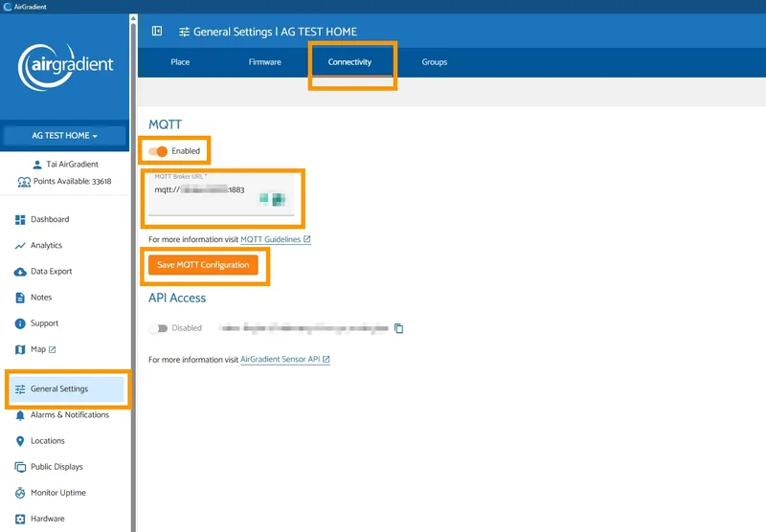Viewport: 766px width, 532px height.
Task: Click the Alarms bell icon
Action: (20, 415)
